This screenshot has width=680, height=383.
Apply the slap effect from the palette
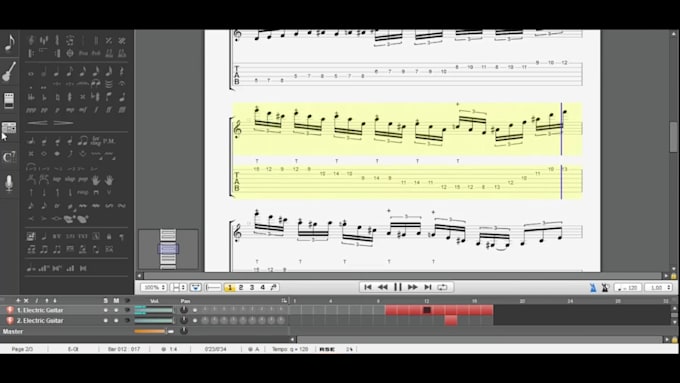pyautogui.click(x=70, y=180)
